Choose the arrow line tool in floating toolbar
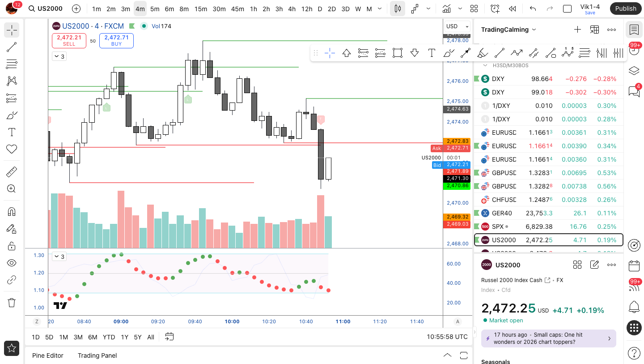The width and height of the screenshot is (644, 364). pos(466,53)
